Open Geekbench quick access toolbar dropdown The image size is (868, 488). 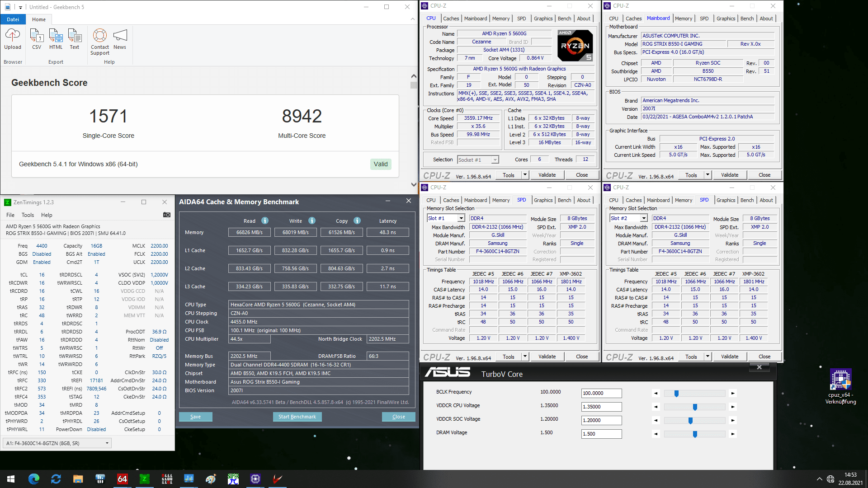click(20, 7)
